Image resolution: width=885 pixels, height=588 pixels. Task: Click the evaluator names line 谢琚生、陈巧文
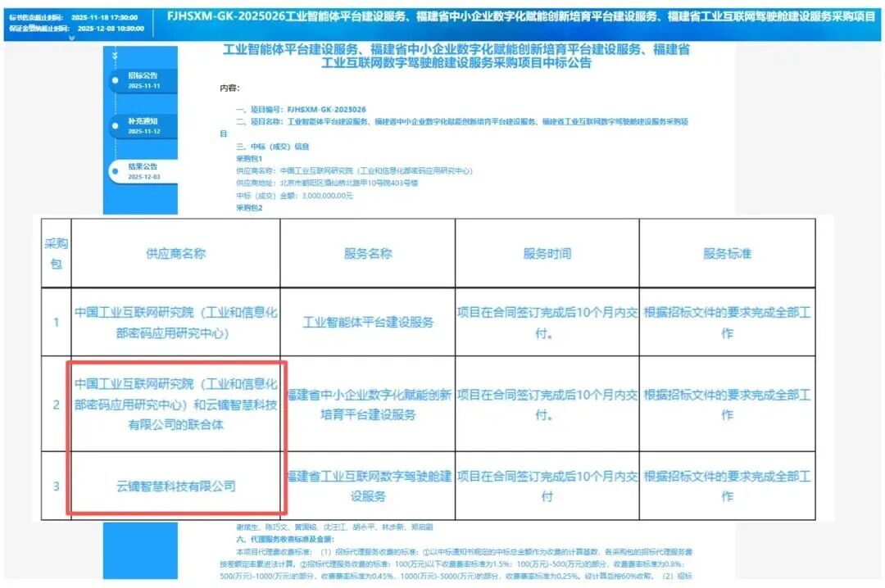tap(334, 527)
